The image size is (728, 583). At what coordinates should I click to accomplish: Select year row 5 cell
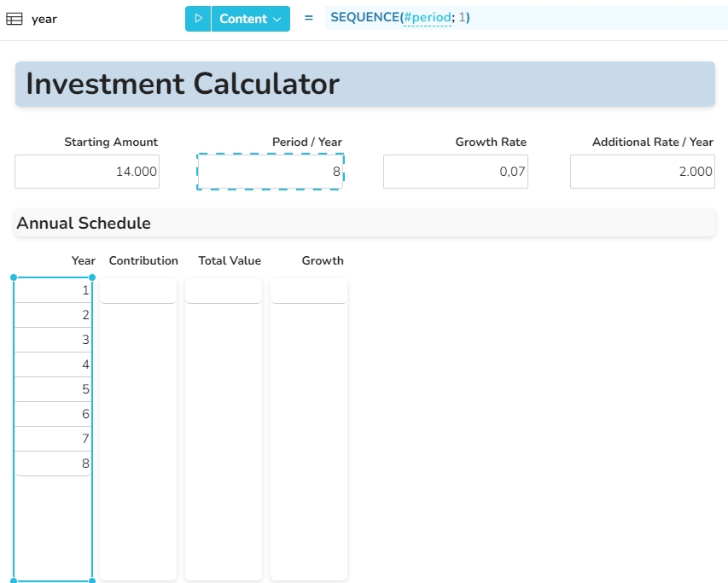[53, 389]
